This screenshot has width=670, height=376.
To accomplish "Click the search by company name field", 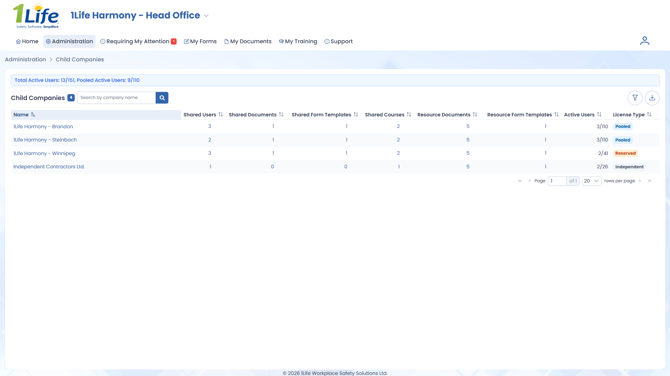I will coord(116,98).
